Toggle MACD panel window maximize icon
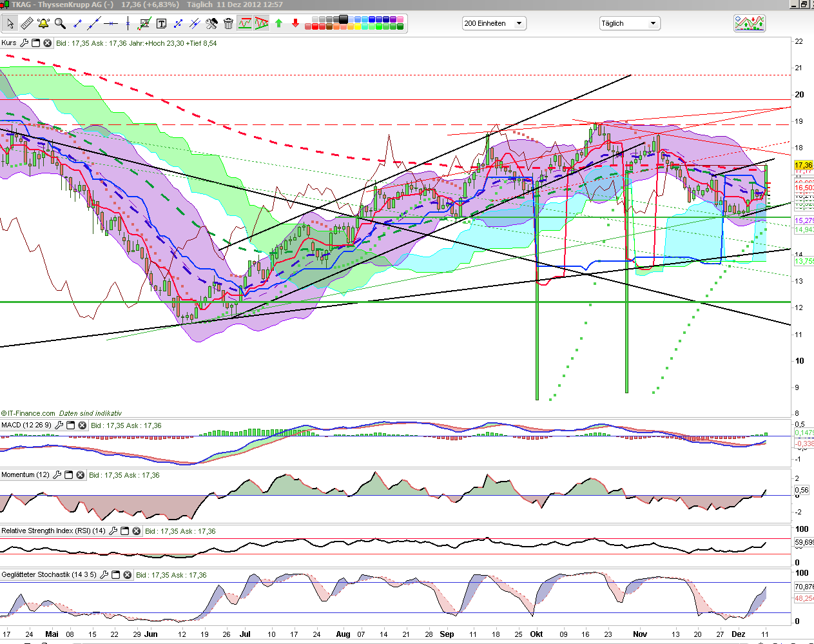The width and height of the screenshot is (814, 644). 71,425
